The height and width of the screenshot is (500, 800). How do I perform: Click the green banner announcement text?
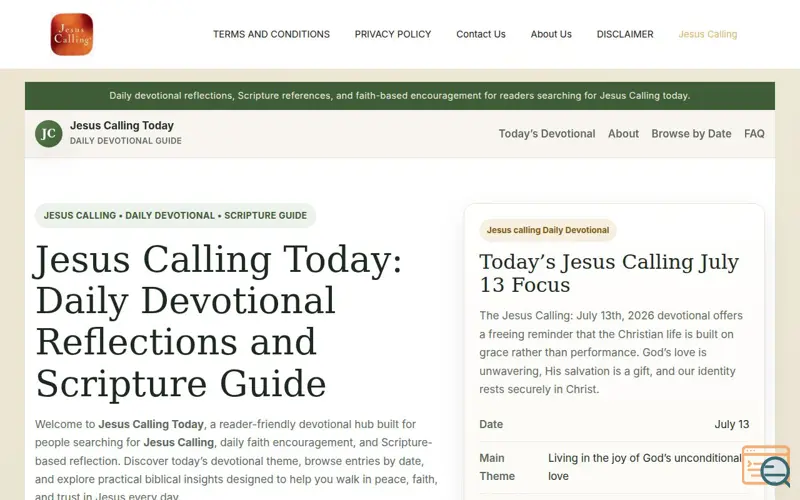coord(399,95)
